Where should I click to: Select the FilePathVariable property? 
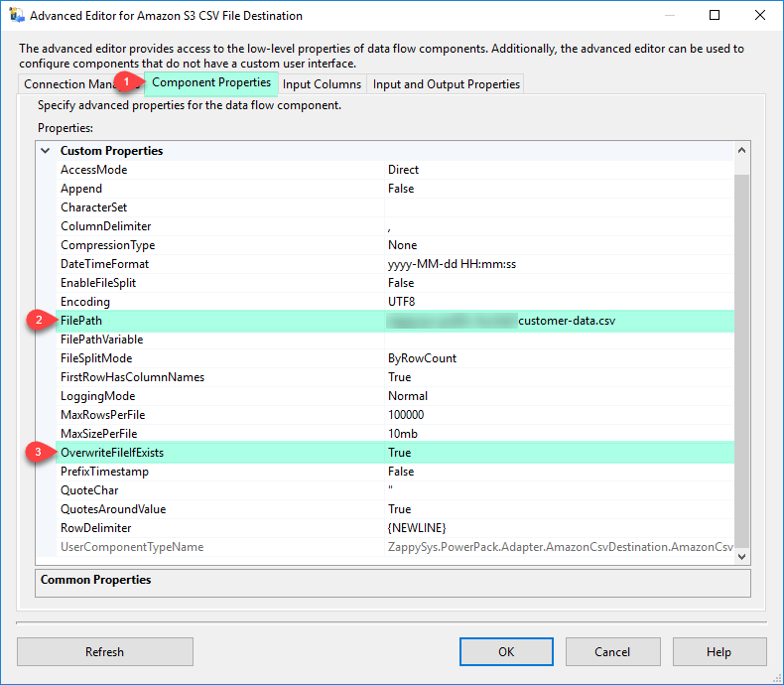coord(102,339)
